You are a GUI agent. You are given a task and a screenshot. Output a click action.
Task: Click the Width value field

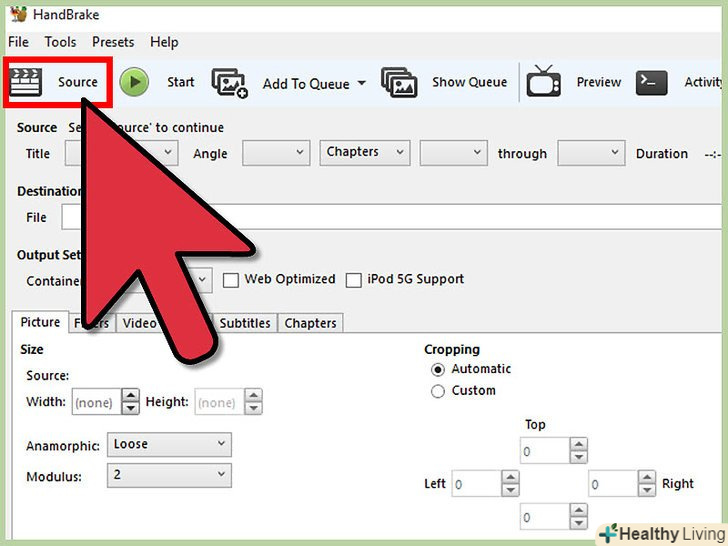[x=96, y=402]
